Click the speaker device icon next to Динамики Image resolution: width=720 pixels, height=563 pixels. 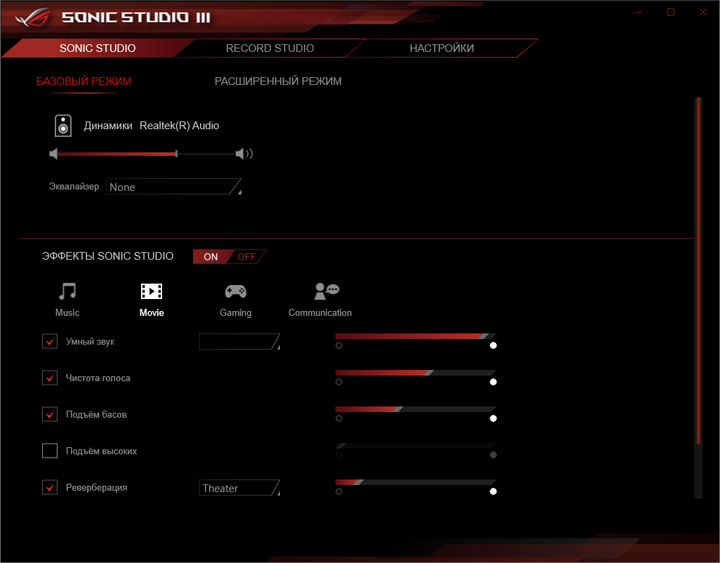tap(63, 126)
